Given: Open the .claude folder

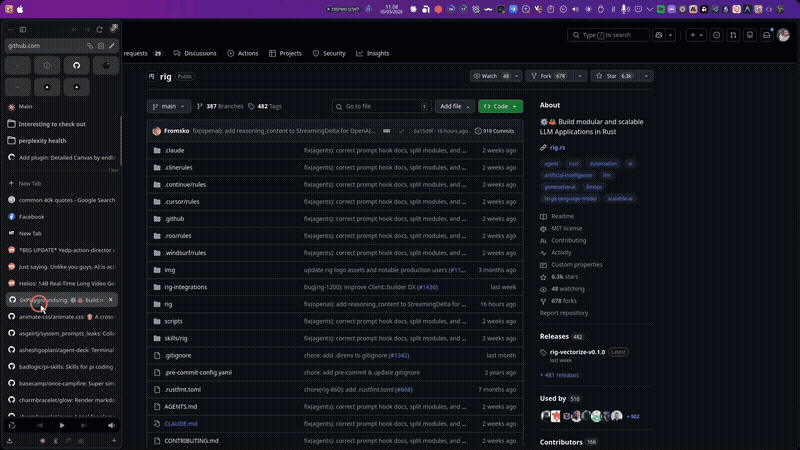Looking at the screenshot, I should pyautogui.click(x=174, y=151).
